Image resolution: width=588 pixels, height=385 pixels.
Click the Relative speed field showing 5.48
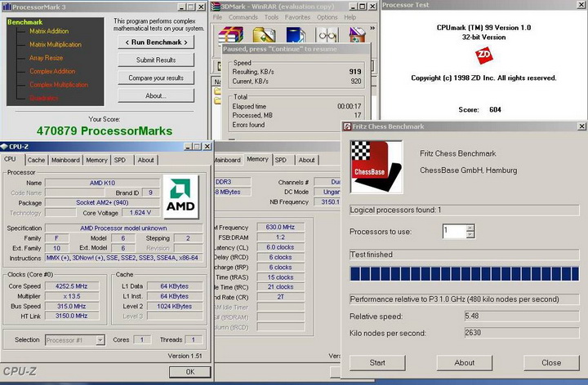pos(522,316)
